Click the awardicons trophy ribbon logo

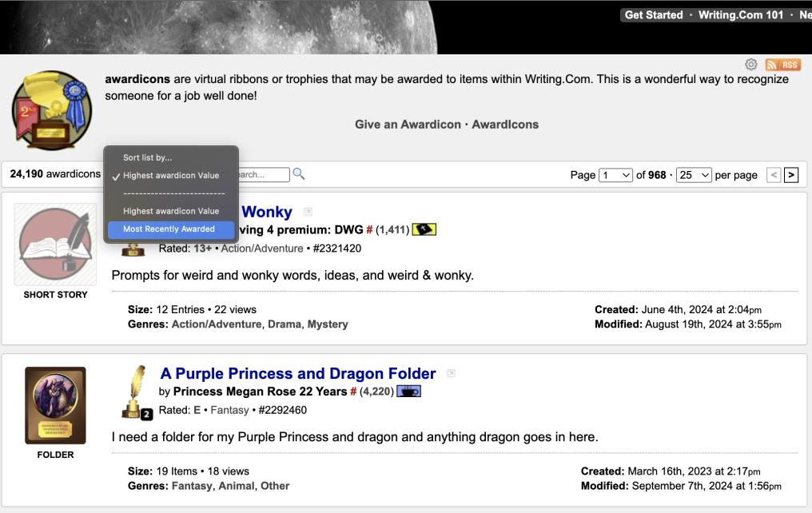[52, 110]
